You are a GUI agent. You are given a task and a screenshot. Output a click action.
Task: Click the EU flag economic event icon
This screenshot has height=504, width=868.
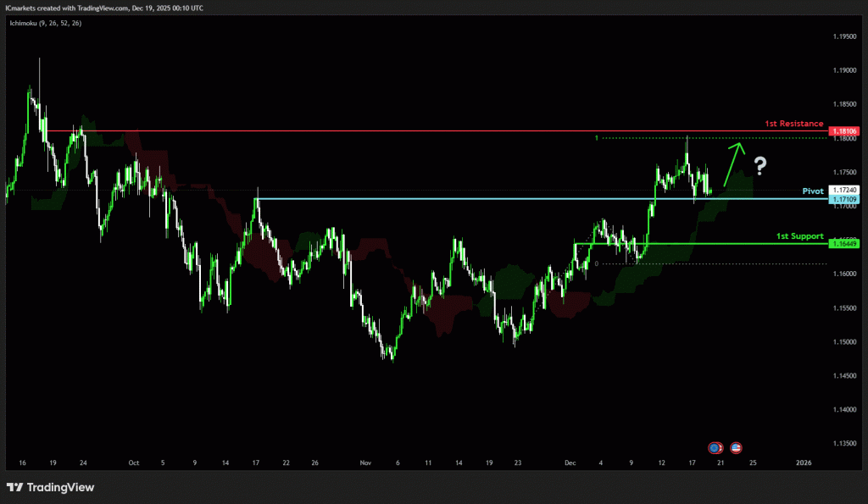click(715, 446)
